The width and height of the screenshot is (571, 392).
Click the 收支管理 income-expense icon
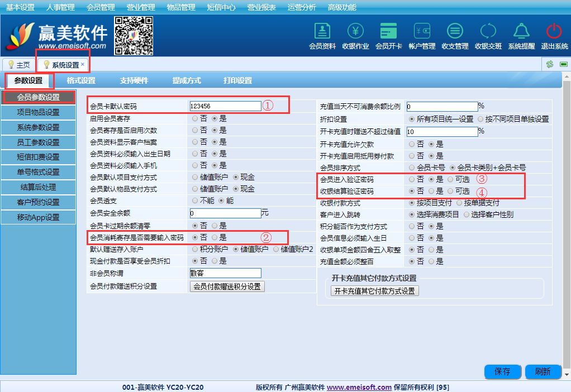[x=455, y=32]
